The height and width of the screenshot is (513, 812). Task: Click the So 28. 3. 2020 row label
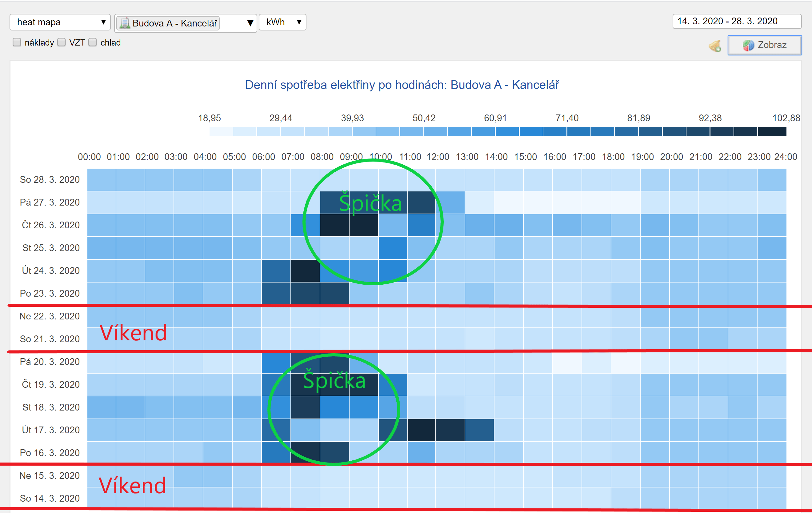pyautogui.click(x=50, y=179)
